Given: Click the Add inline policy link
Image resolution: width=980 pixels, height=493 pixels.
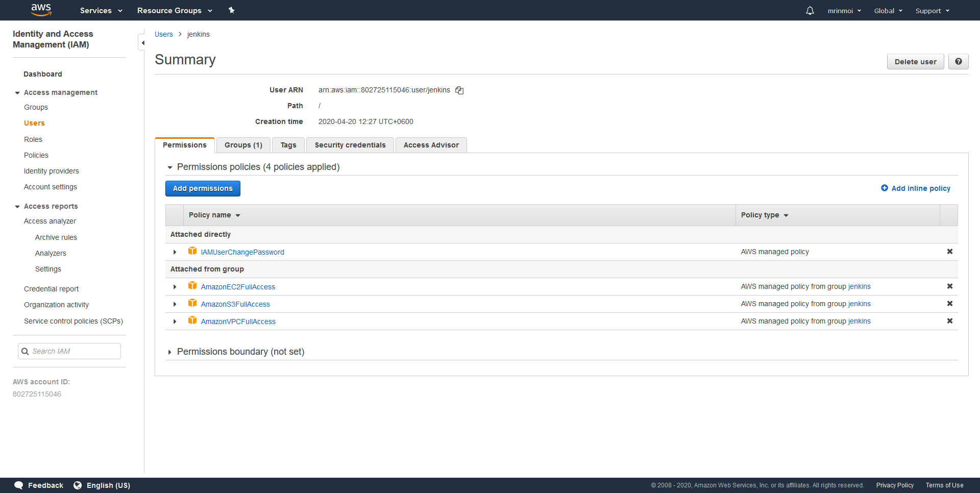Looking at the screenshot, I should (921, 188).
